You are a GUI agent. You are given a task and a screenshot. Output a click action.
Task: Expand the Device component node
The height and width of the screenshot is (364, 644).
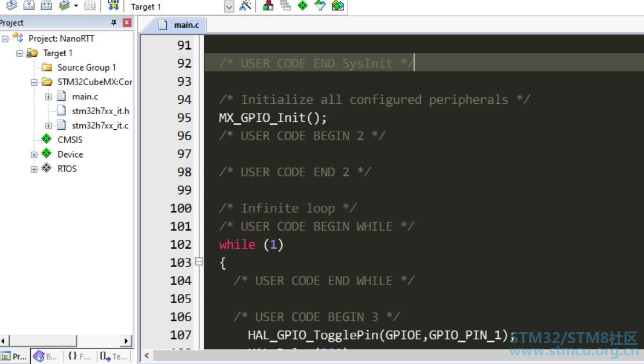tap(34, 155)
